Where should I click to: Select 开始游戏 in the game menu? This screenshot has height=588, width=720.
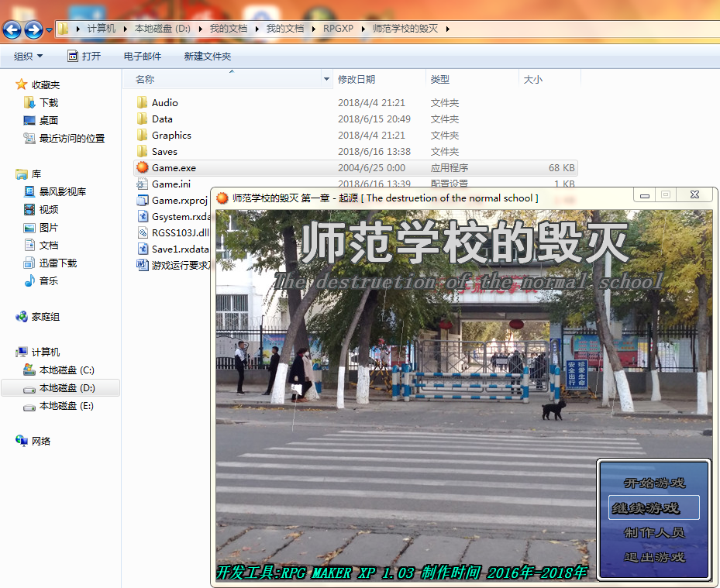(x=654, y=483)
